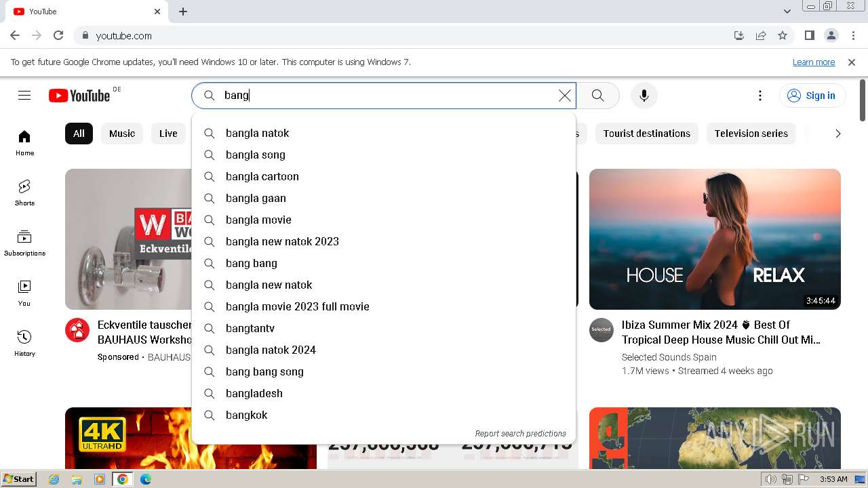Choose suggestion 'bangladesh'
The image size is (868, 488).
[x=384, y=393]
